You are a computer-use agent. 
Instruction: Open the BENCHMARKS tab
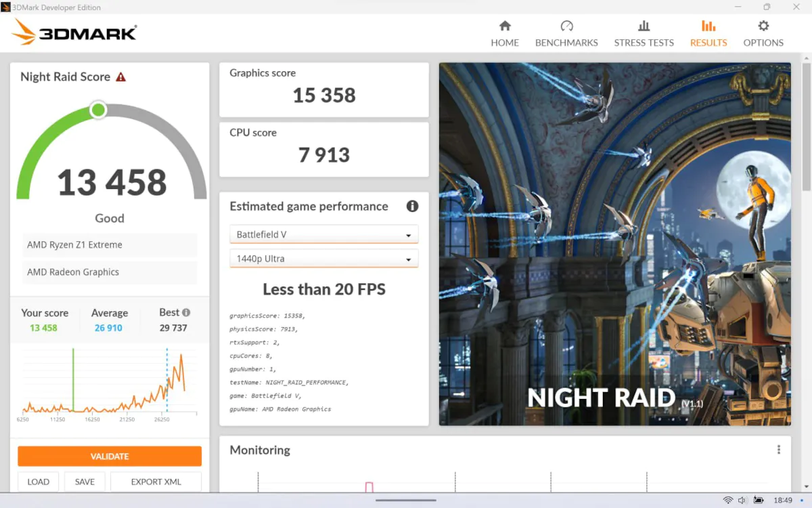click(x=566, y=34)
